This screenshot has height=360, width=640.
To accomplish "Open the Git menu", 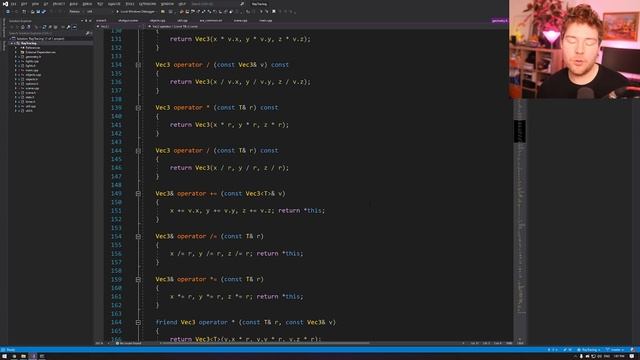I will [46, 4].
